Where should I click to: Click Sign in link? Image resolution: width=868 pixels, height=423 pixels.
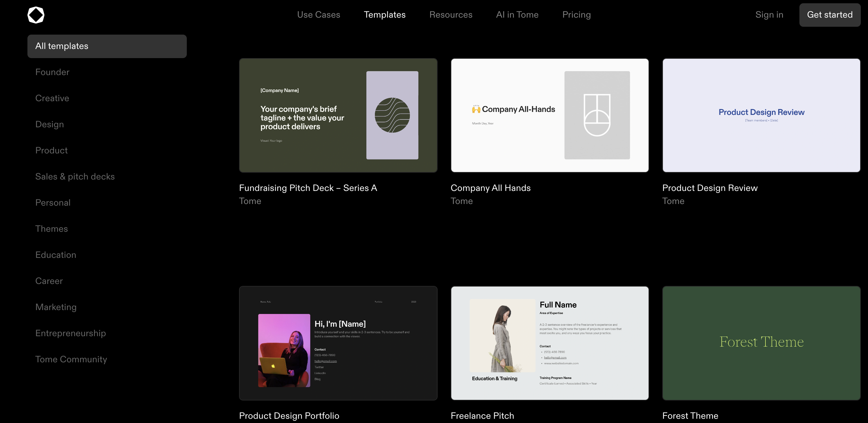tap(769, 15)
